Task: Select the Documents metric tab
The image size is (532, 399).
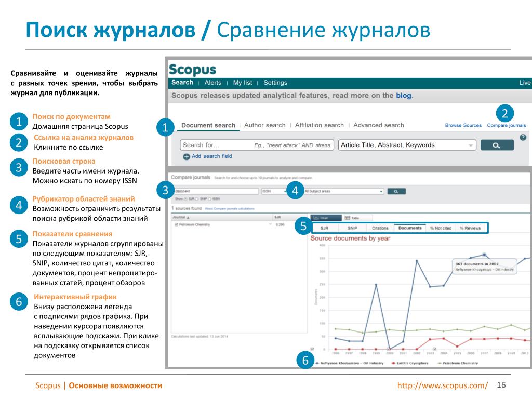Action: pos(410,228)
